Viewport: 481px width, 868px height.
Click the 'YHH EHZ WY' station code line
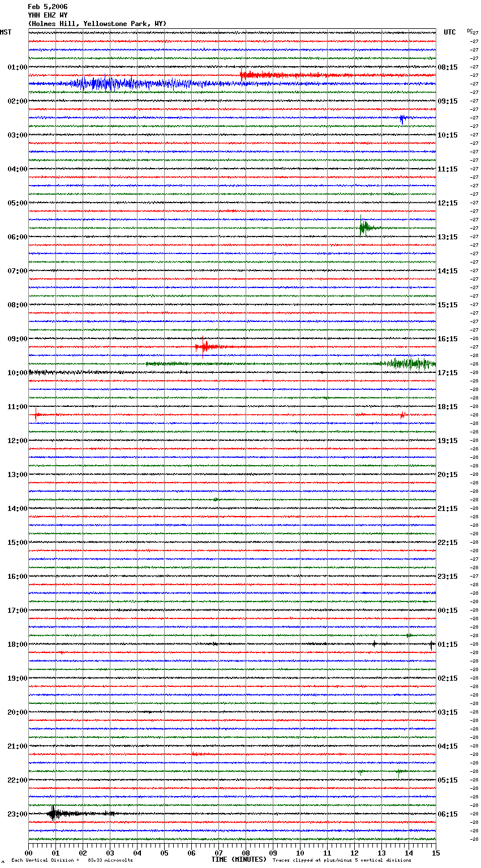click(x=48, y=15)
